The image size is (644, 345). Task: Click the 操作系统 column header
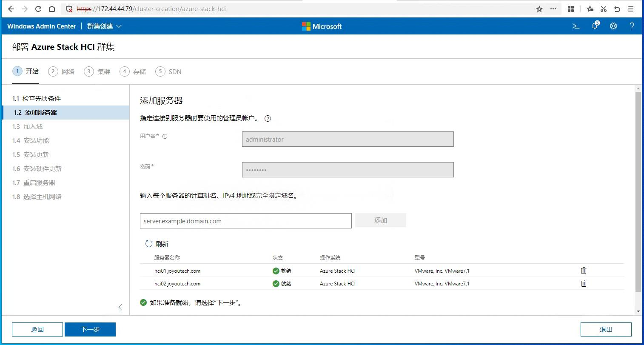(x=330, y=258)
